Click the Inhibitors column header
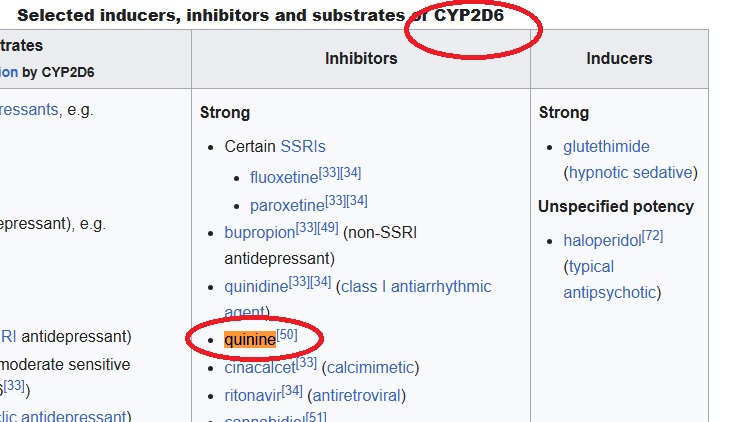This screenshot has height=422, width=731. pos(361,59)
